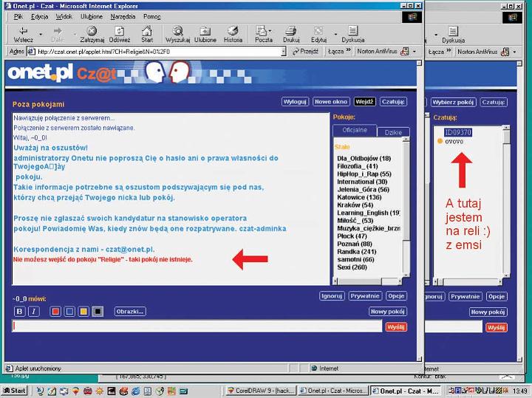Screen dimensions: 532x398
Task: Switch to CorelDRAW 9 taskbar button
Action: [261, 391]
